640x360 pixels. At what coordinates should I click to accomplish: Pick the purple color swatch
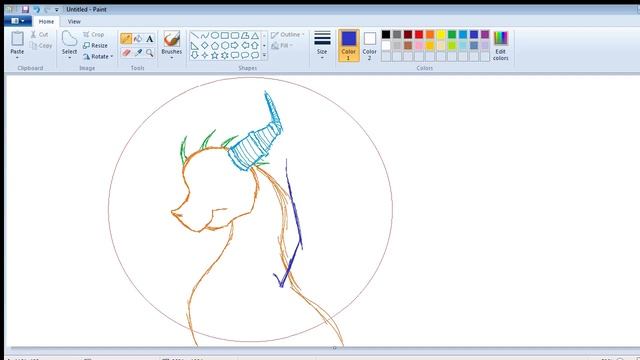click(x=485, y=35)
